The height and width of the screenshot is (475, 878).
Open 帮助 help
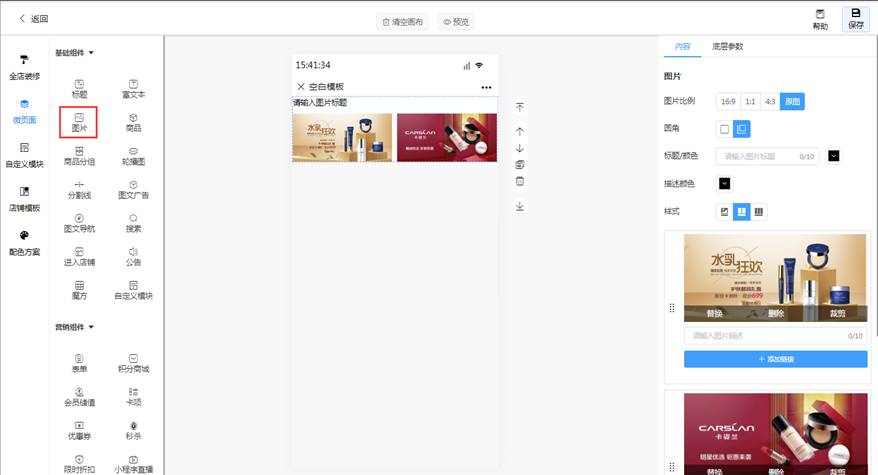[x=820, y=20]
